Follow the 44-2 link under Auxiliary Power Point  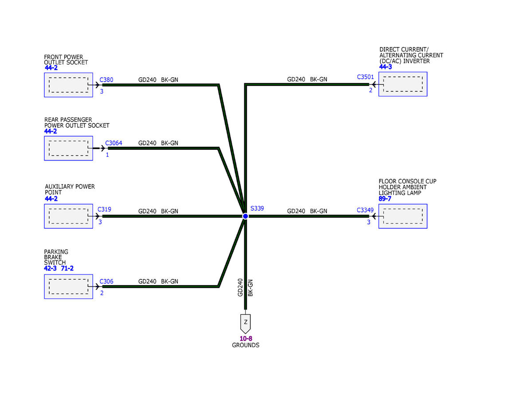[51, 199]
